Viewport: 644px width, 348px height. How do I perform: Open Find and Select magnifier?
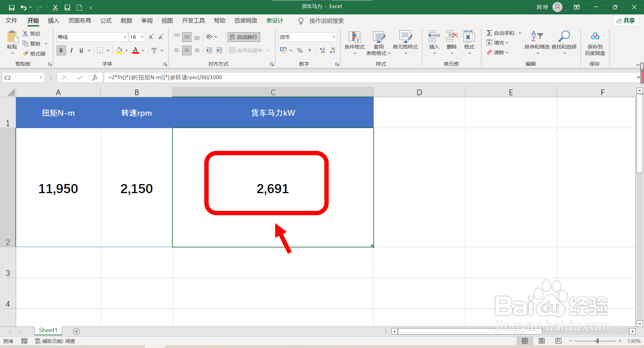click(x=564, y=43)
